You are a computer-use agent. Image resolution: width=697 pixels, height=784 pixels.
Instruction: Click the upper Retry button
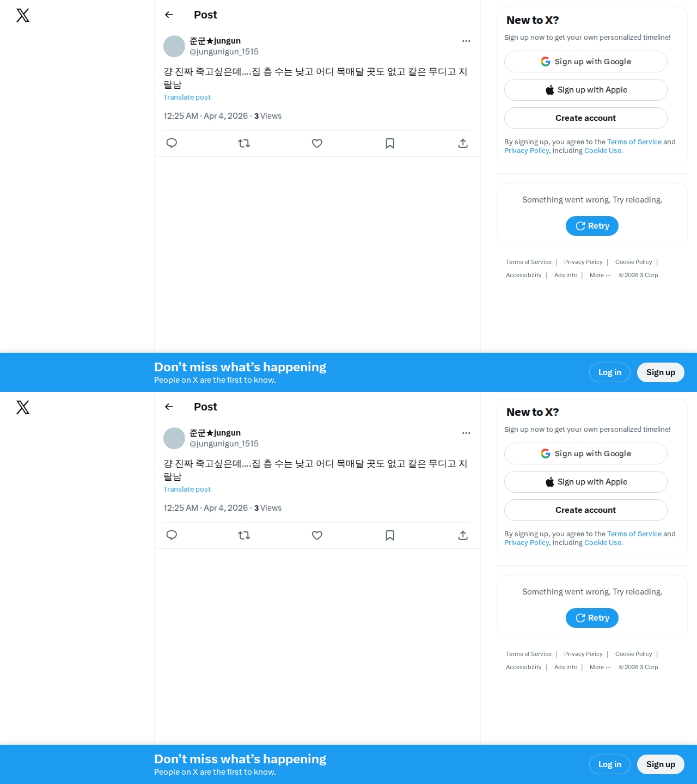592,226
